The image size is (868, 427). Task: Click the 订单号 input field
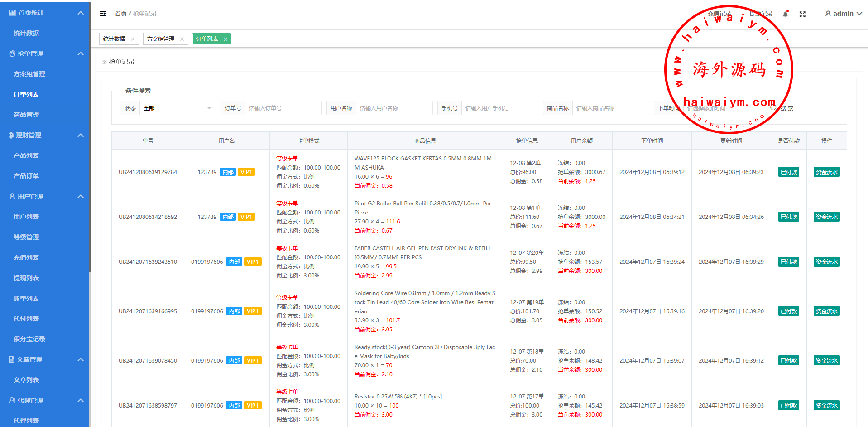(283, 108)
